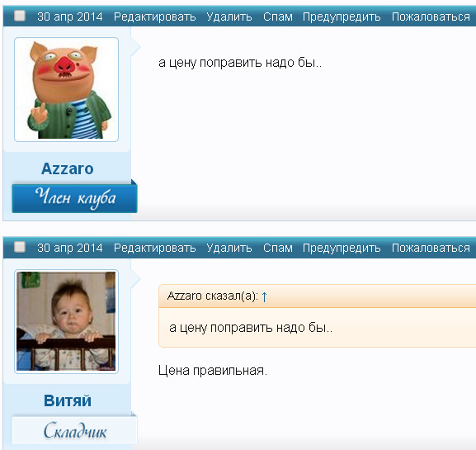Click Пожаловаться on Витяй's post
Screen dimensions: 476x450
(x=431, y=248)
